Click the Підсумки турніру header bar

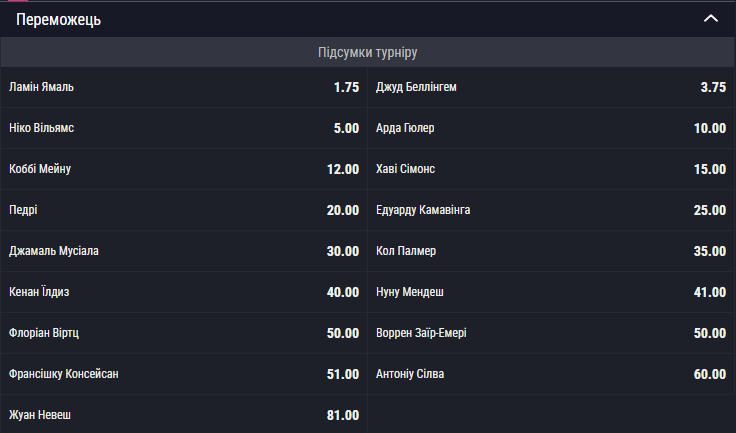click(x=368, y=52)
